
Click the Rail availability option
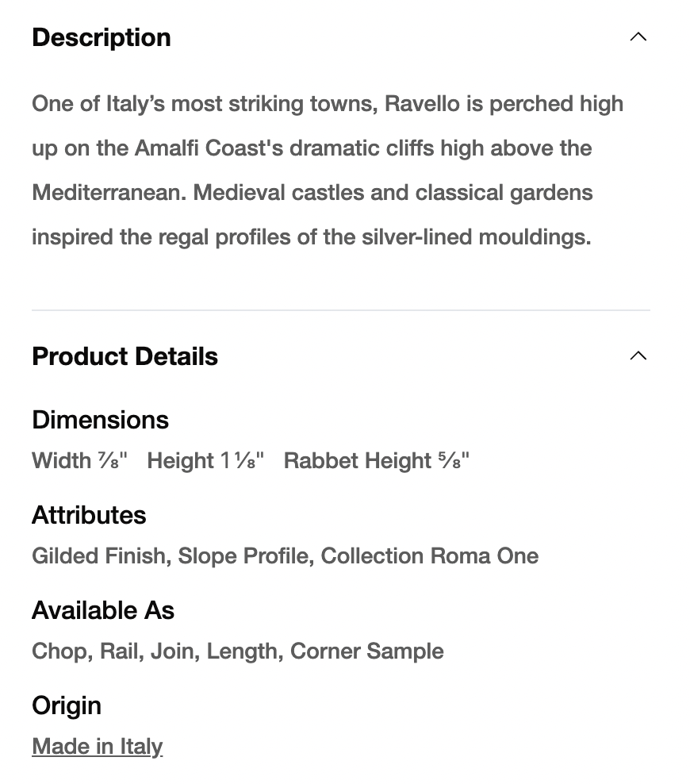tap(119, 651)
